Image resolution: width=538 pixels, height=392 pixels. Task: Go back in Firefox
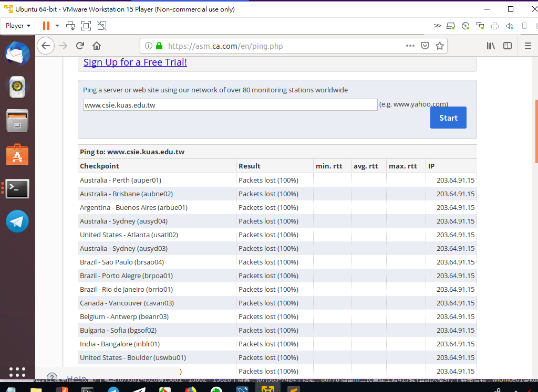(x=46, y=46)
